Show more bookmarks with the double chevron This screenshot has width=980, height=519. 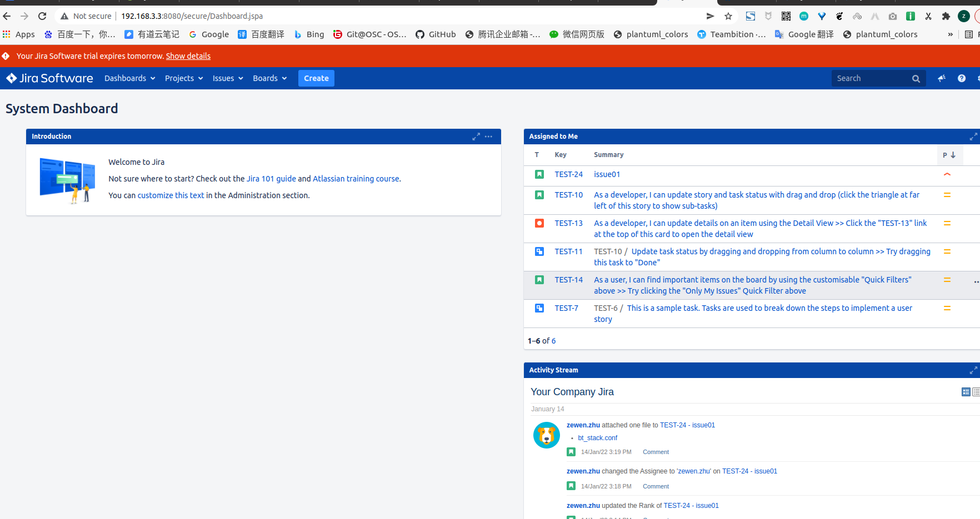(951, 34)
